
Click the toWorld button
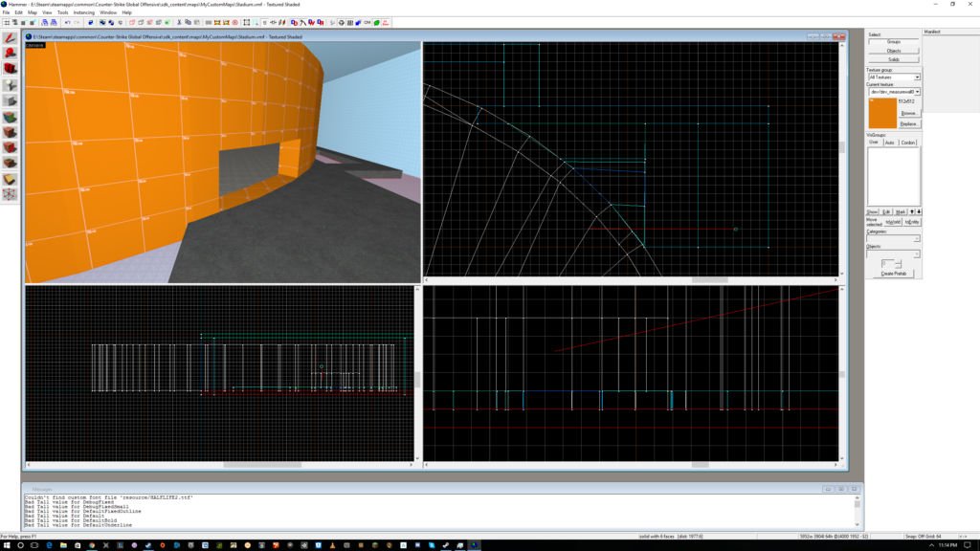tap(893, 222)
